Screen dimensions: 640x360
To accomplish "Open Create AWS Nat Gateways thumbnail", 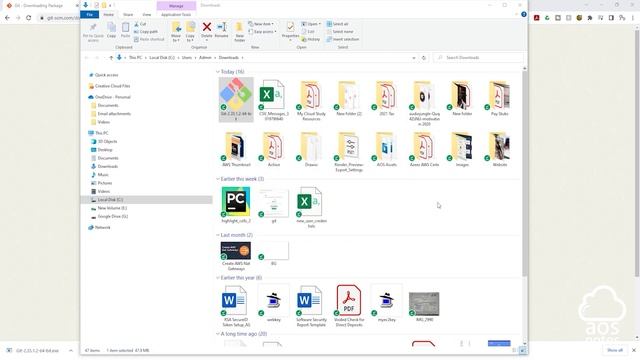I will [x=236, y=251].
